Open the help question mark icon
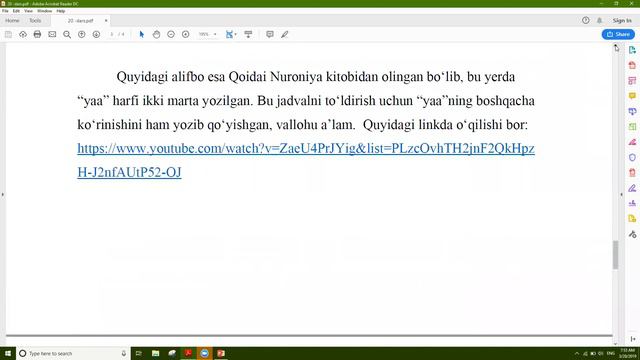Image resolution: width=640 pixels, height=360 pixels. 586,20
